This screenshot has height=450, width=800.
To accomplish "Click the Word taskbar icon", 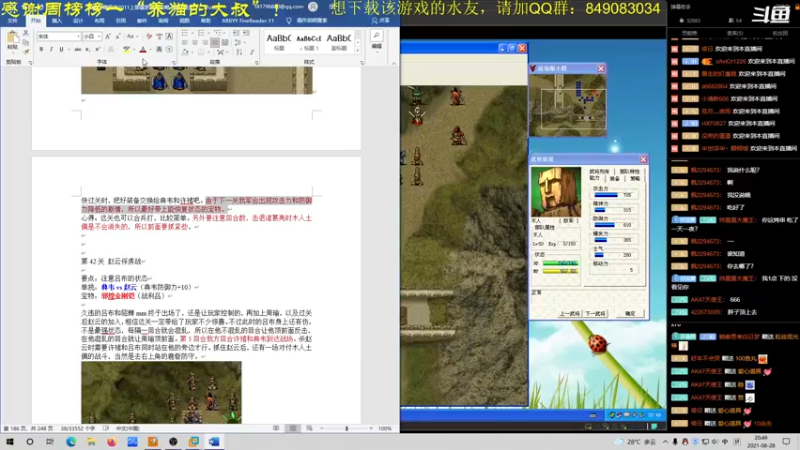I will click(x=214, y=442).
